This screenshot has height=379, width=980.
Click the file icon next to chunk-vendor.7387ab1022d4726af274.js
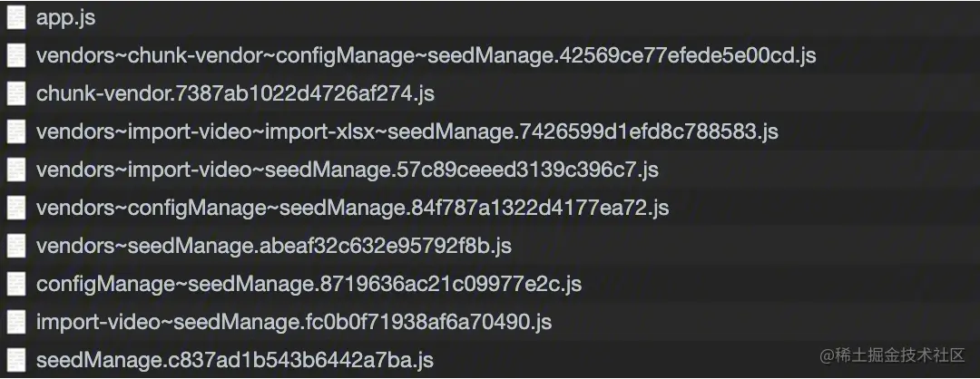pyautogui.click(x=15, y=93)
